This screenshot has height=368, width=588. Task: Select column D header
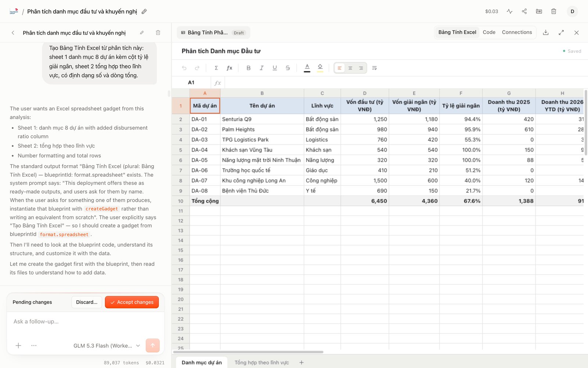tap(365, 93)
